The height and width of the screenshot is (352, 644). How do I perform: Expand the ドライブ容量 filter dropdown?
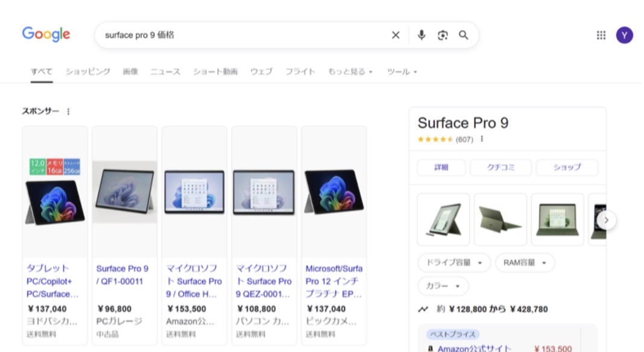pos(453,263)
